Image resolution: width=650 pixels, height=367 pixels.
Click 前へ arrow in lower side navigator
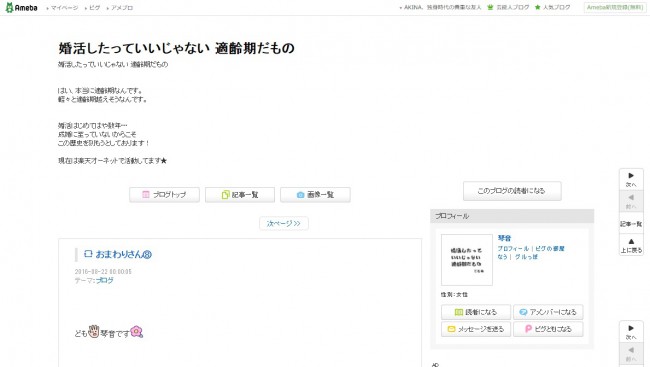pos(631,354)
